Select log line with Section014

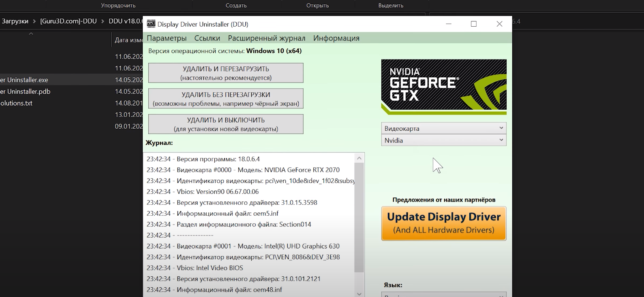tap(229, 225)
